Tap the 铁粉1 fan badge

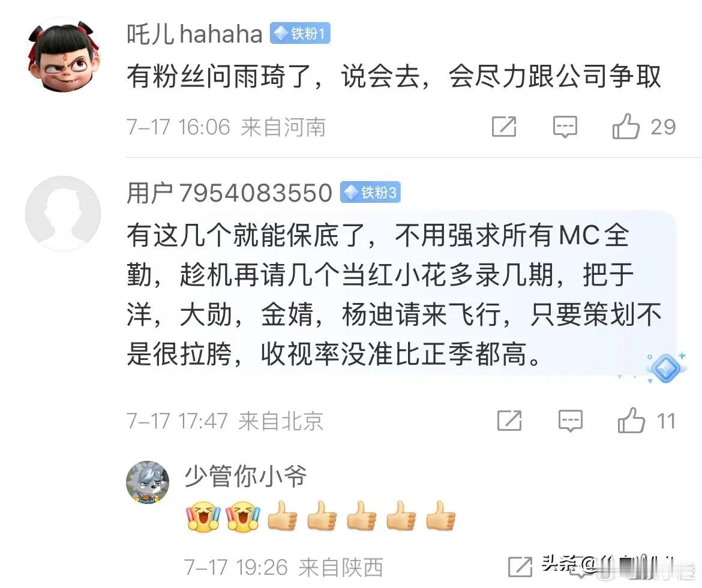pyautogui.click(x=300, y=34)
